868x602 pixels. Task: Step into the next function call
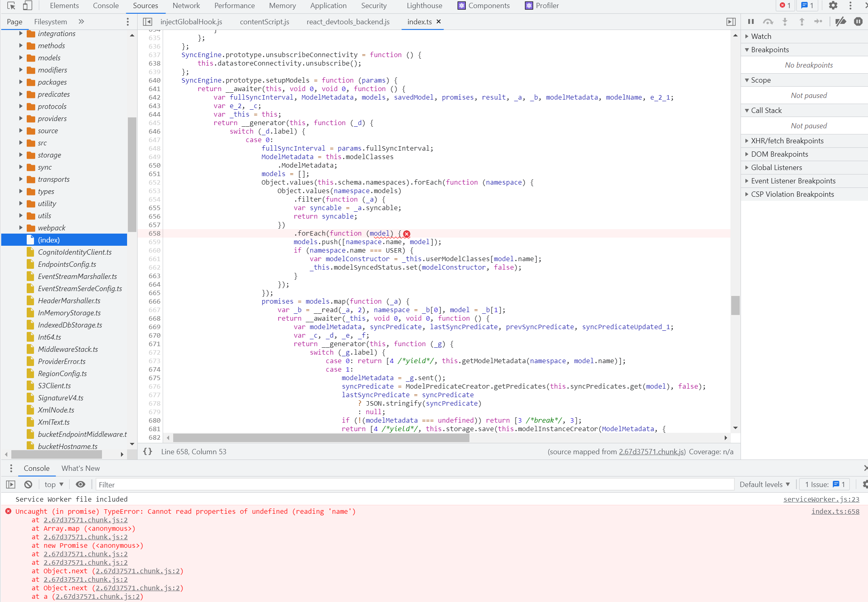point(785,21)
